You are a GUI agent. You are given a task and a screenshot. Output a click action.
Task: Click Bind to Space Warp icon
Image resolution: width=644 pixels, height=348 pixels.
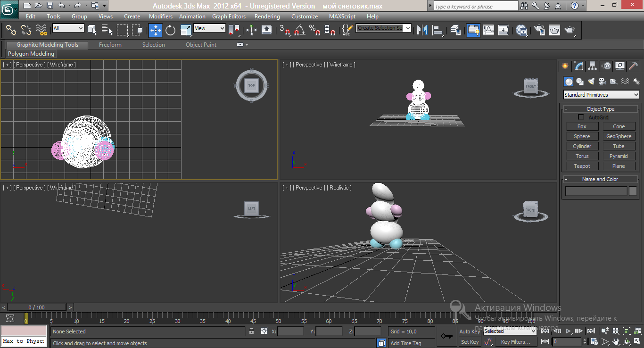42,30
